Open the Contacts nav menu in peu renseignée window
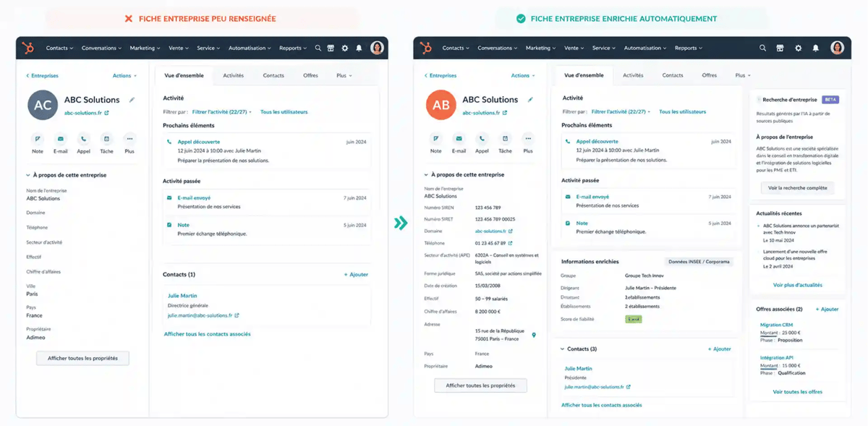 59,48
